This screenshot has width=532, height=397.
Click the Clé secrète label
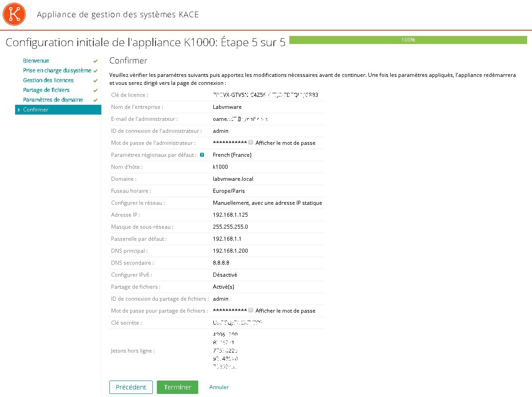pos(127,323)
